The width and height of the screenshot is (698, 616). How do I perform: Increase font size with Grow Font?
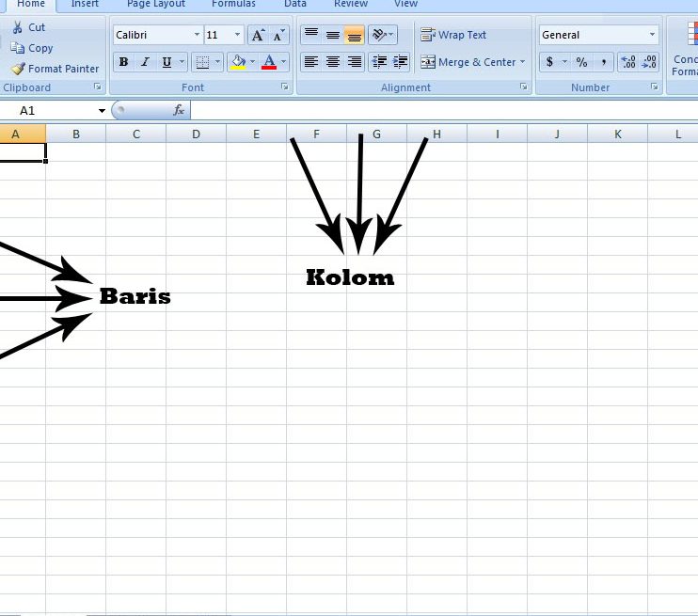click(258, 35)
